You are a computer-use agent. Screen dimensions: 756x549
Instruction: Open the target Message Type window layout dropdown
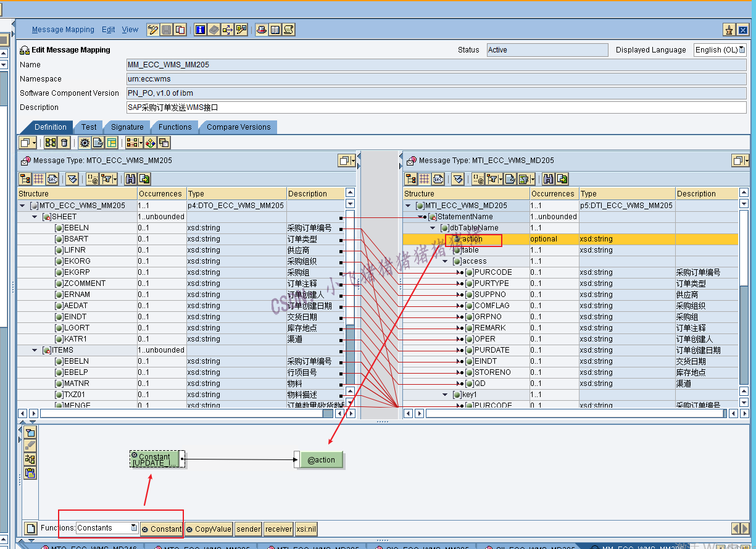tap(741, 161)
